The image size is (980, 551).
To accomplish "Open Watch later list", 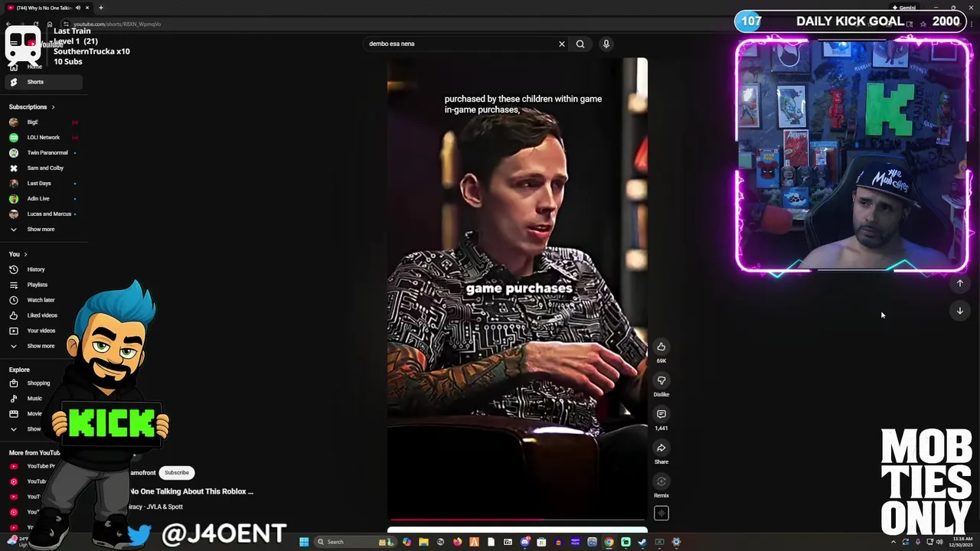I will pyautogui.click(x=41, y=300).
